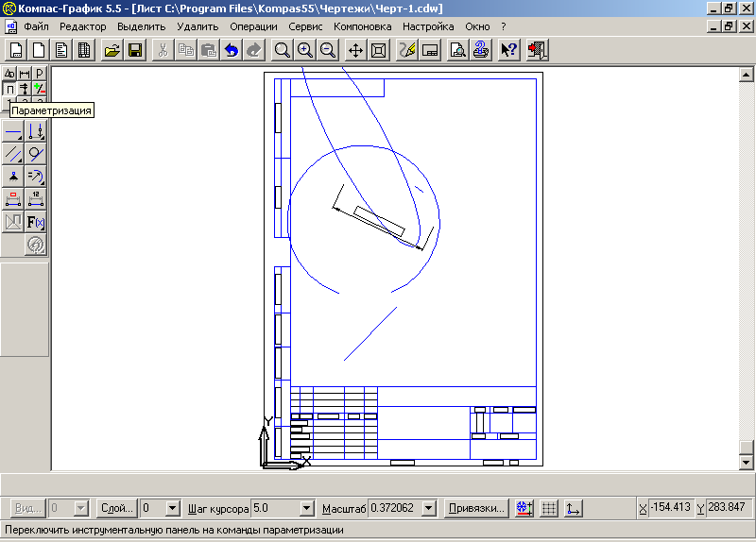
Task: Click the Save floppy disk icon
Action: [x=134, y=50]
